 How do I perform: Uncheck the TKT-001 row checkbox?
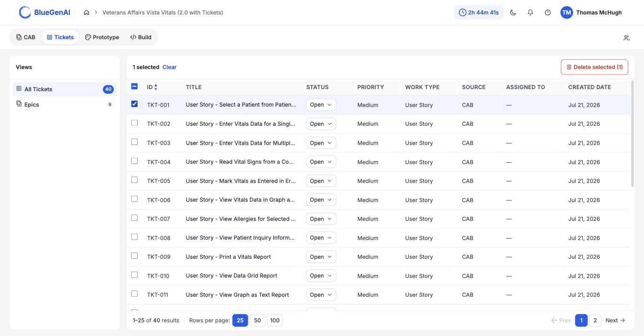134,104
